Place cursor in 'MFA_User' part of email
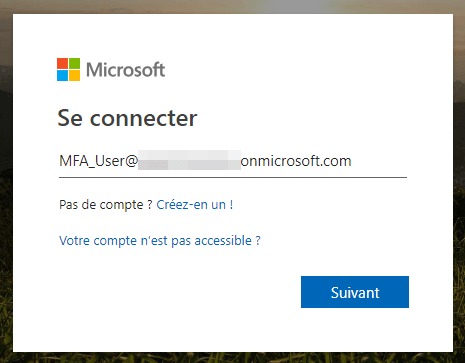465x363 pixels. pyautogui.click(x=92, y=161)
